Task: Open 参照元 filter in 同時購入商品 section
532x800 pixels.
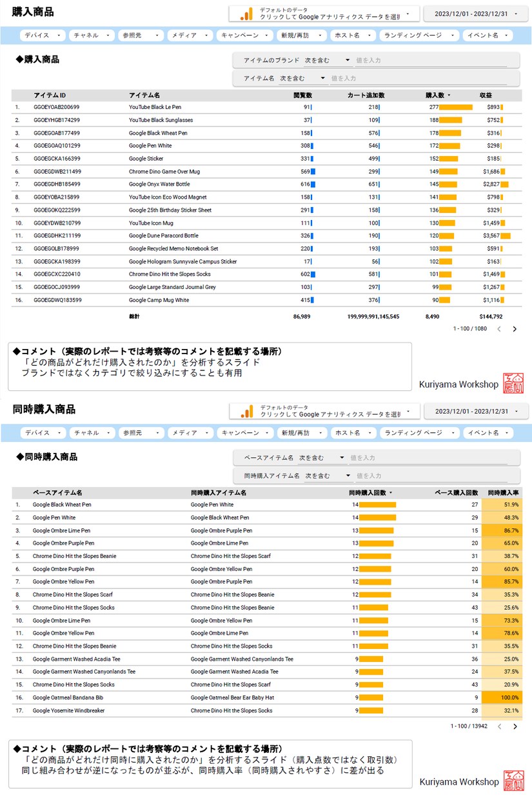Action: pos(140,433)
